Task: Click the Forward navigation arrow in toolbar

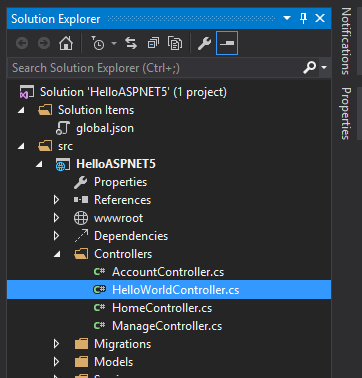Action: point(44,43)
